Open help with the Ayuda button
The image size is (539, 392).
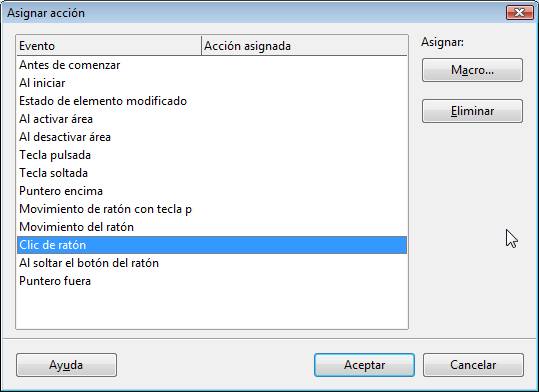(66, 365)
